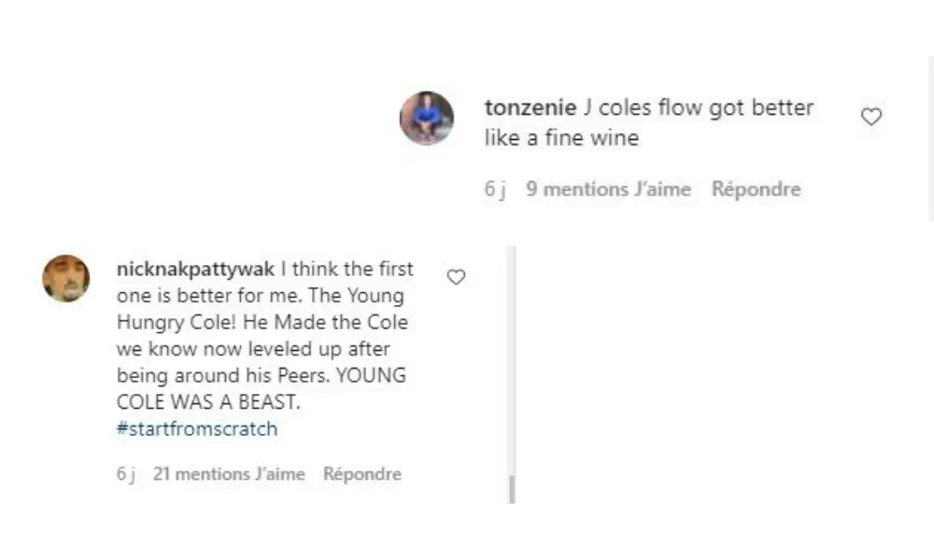This screenshot has height=560, width=934.
Task: Click the 'J coles flow got better' text
Action: click(x=699, y=108)
